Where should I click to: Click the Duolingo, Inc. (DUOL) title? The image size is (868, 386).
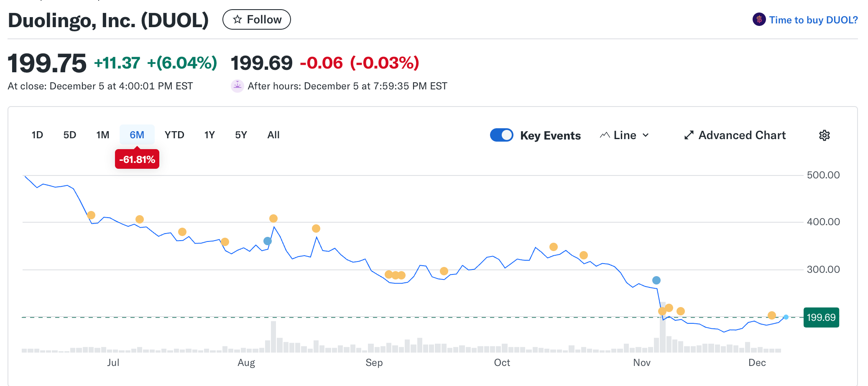[x=108, y=20]
